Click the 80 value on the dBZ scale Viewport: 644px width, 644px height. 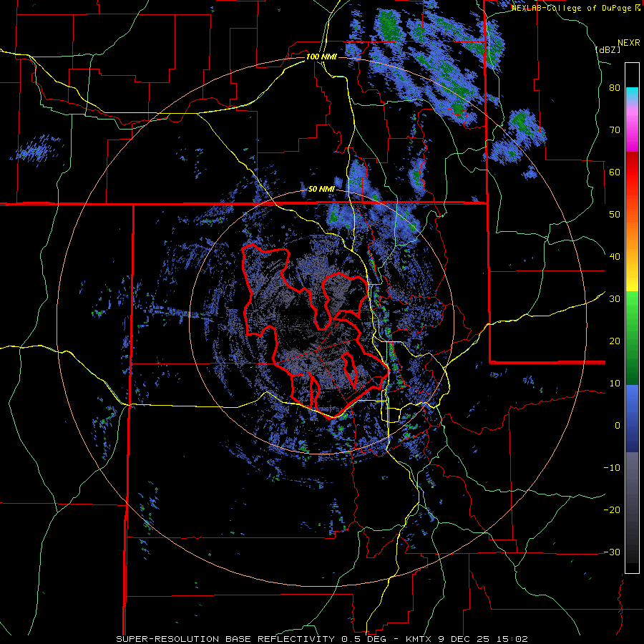615,87
